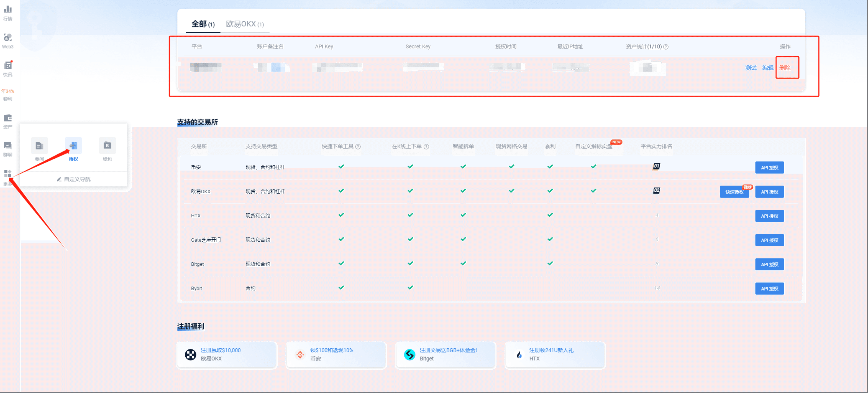Viewport: 868px width, 393px height.
Task: Click the 现货网格交易 column header
Action: pyautogui.click(x=511, y=146)
